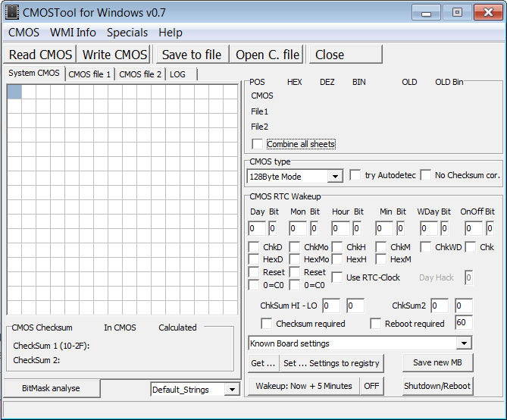The width and height of the screenshot is (507, 420).
Task: Check the Reset checkbox under HexD
Action: (253, 272)
